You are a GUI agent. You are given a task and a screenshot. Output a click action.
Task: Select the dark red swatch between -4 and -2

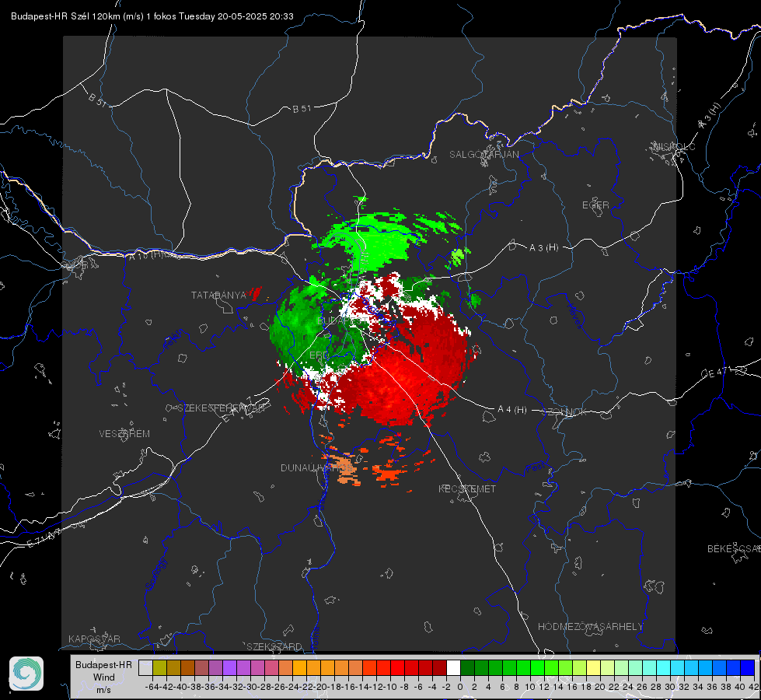click(439, 667)
